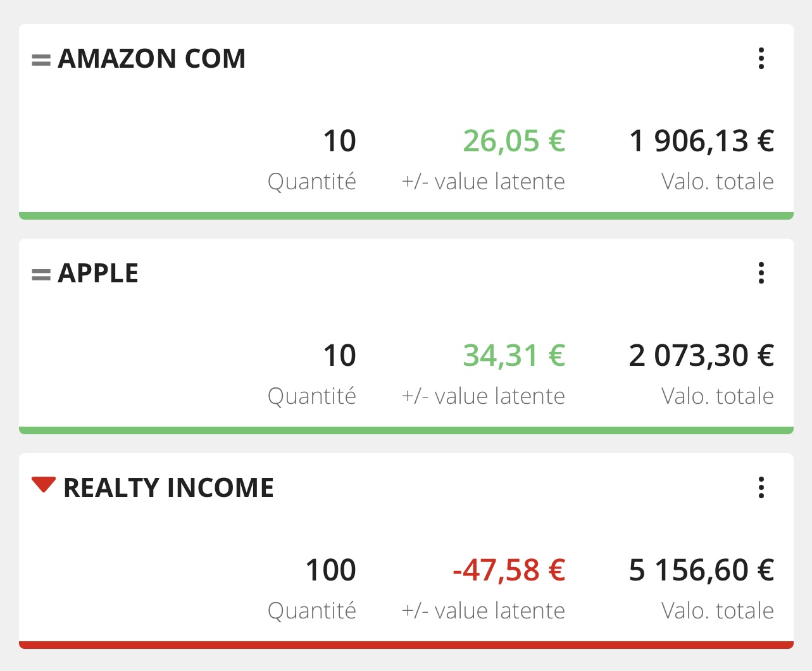Click the red down arrow beside REALTY INCOME
Viewport: 812px width, 671px height.
pyautogui.click(x=44, y=485)
